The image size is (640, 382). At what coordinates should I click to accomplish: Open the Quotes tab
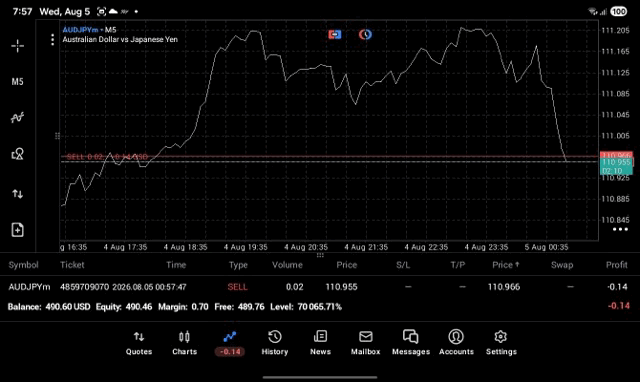(139, 343)
